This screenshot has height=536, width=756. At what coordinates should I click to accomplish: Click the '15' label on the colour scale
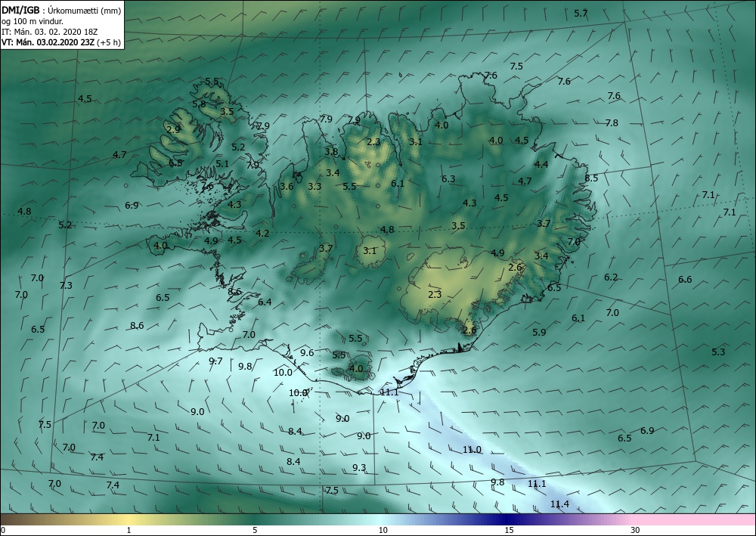(x=509, y=531)
